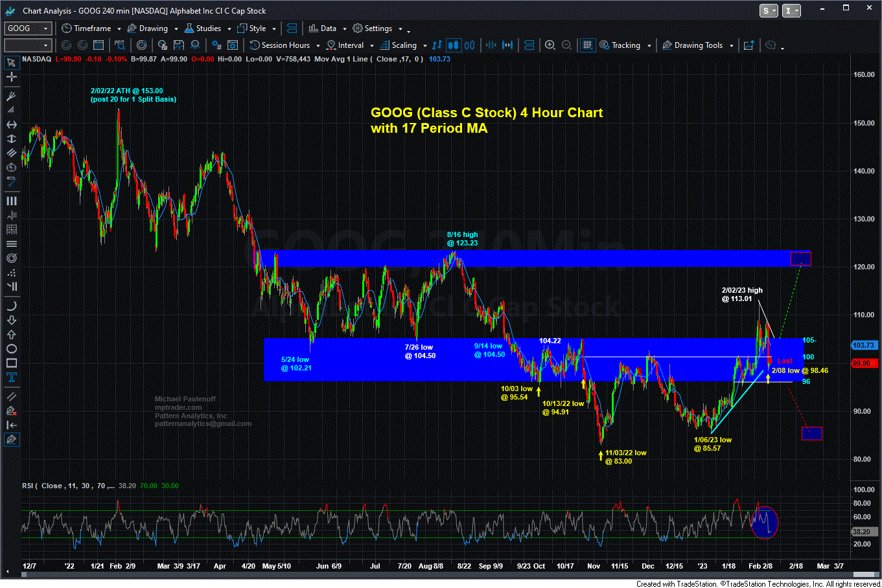
Task: Pick the three vertical lines drawing tool
Action: click(11, 201)
